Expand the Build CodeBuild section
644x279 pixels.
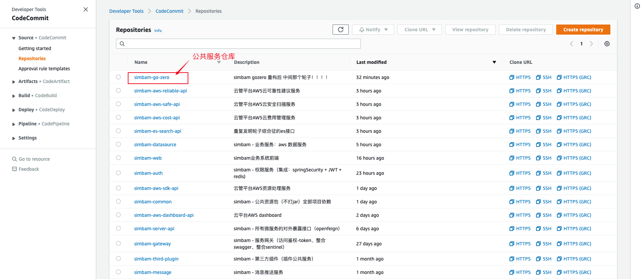coord(14,96)
